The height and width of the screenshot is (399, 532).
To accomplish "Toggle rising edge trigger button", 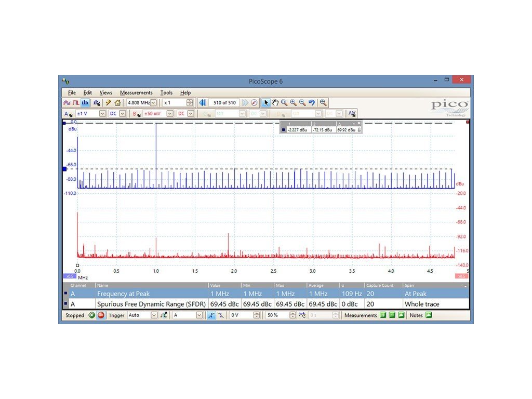I will (211, 315).
